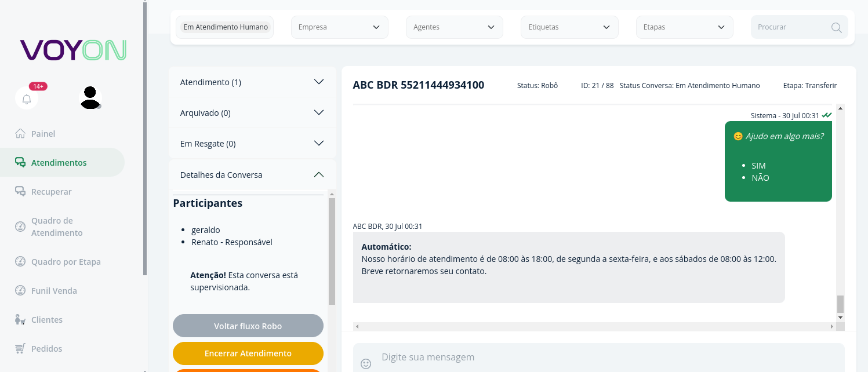Screen dimensions: 868x372
Task: Click the Digite sua mensagem field
Action: (610, 358)
